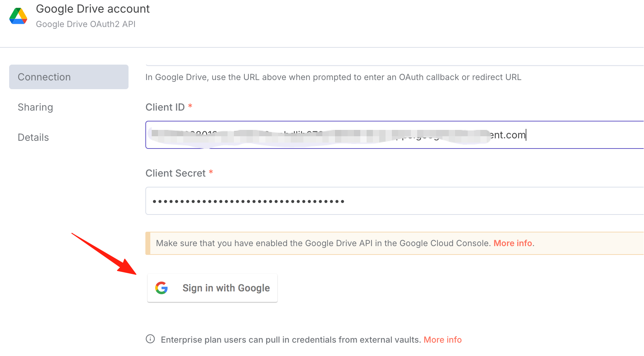Focus the Client ID input field

tap(395, 135)
